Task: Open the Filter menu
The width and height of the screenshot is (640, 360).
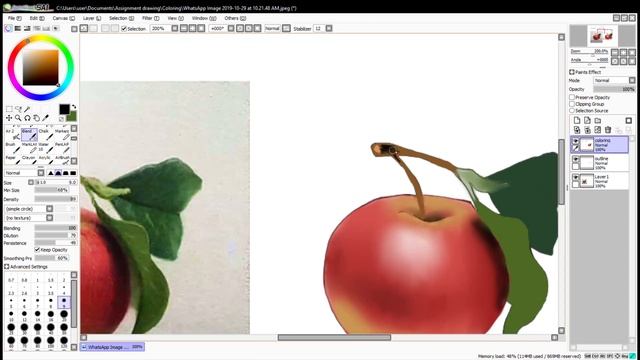Action: pos(150,18)
